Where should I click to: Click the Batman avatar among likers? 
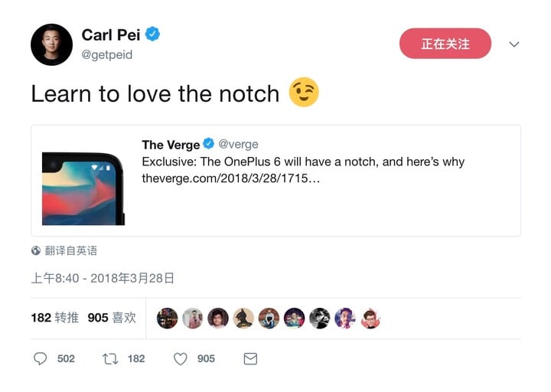[243, 318]
